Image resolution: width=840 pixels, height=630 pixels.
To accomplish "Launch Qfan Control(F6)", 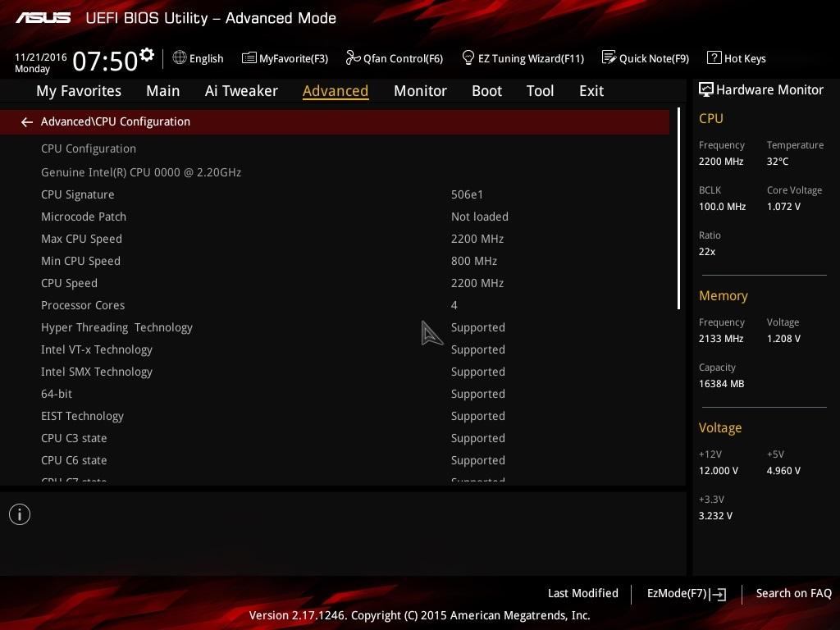I will tap(395, 58).
